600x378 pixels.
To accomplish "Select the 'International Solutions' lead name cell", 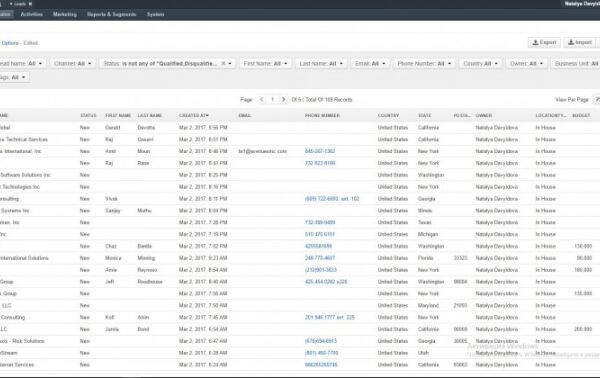I will 24,258.
